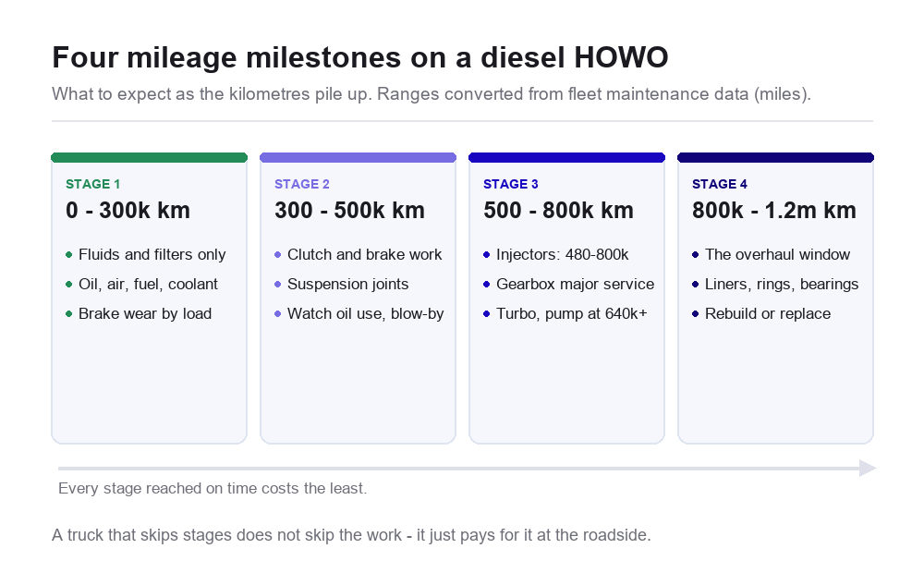Select "Brake wear by load" bullet

(x=139, y=313)
